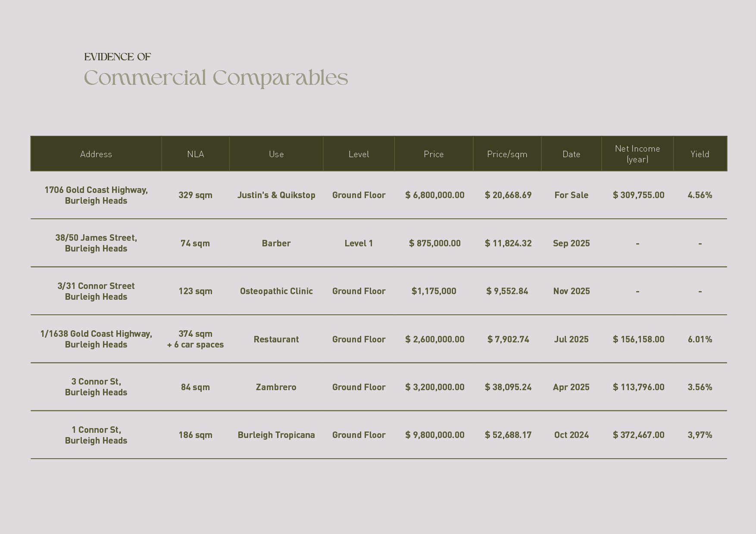
Task: Click address '3/31 Connor Street Burleigh Heads'
Action: click(x=96, y=291)
